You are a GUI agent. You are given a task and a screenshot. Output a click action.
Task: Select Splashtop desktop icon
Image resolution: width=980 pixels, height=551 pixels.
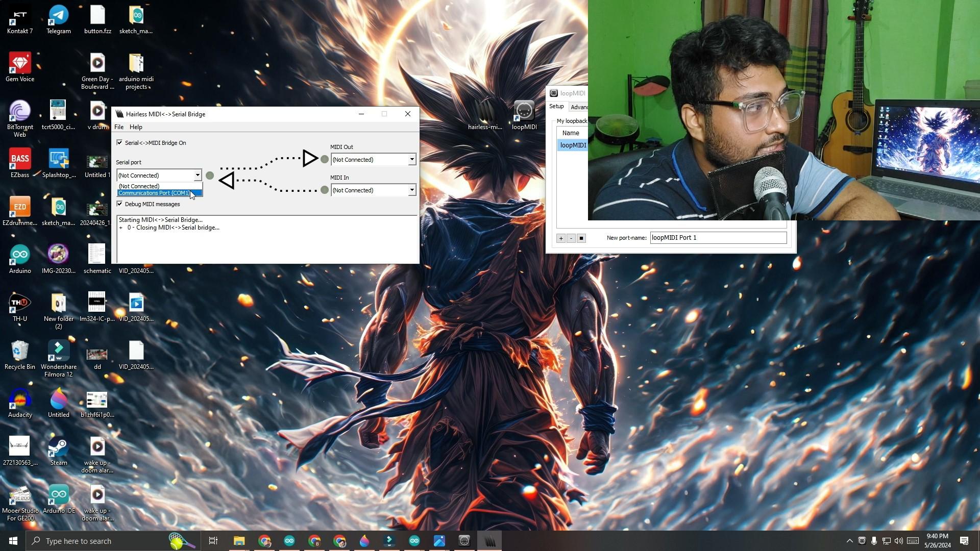click(x=59, y=163)
